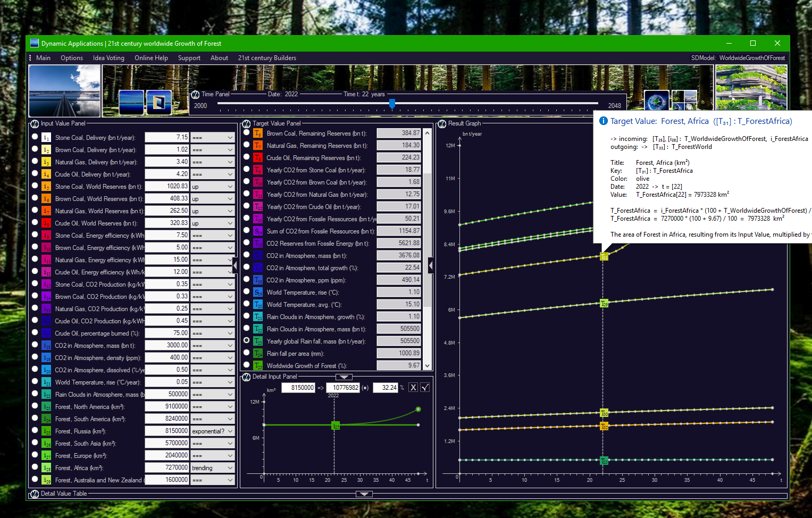Select the Yearly global Rain fall target radio button
The image size is (812, 518).
247,340
